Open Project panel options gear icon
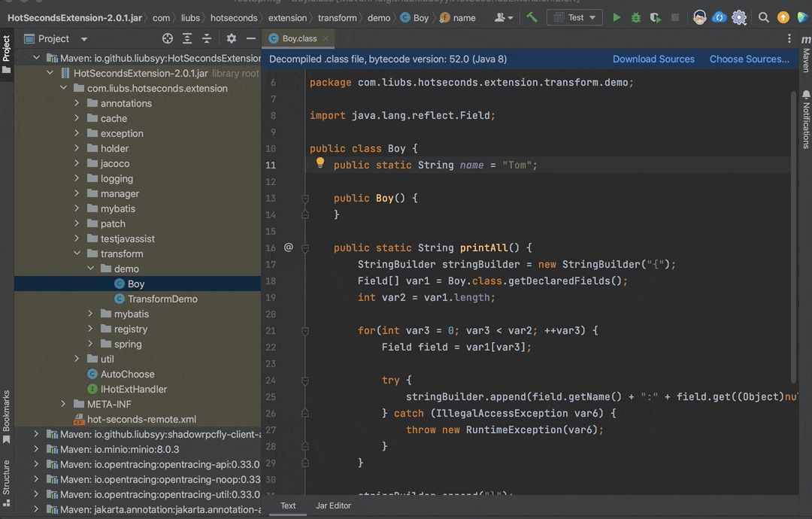812x519 pixels. point(232,38)
